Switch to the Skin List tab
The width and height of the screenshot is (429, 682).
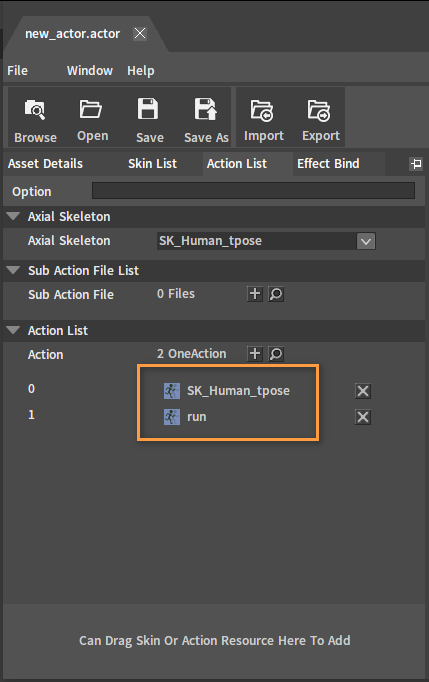152,164
